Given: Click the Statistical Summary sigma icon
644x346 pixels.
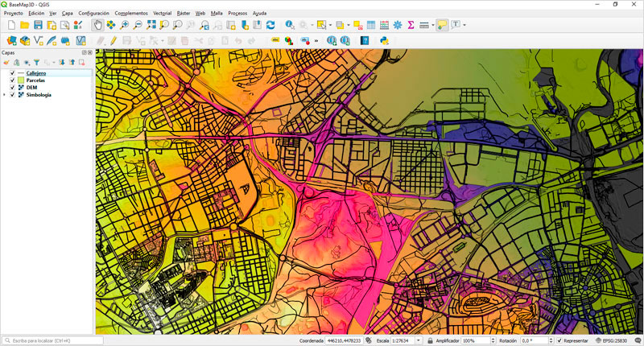Looking at the screenshot, I should tap(411, 26).
